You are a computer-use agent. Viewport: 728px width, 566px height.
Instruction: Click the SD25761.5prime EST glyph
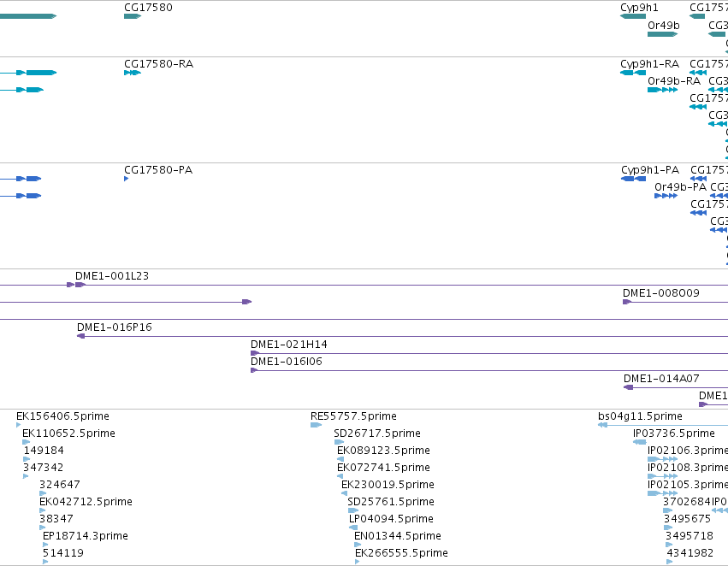[353, 510]
